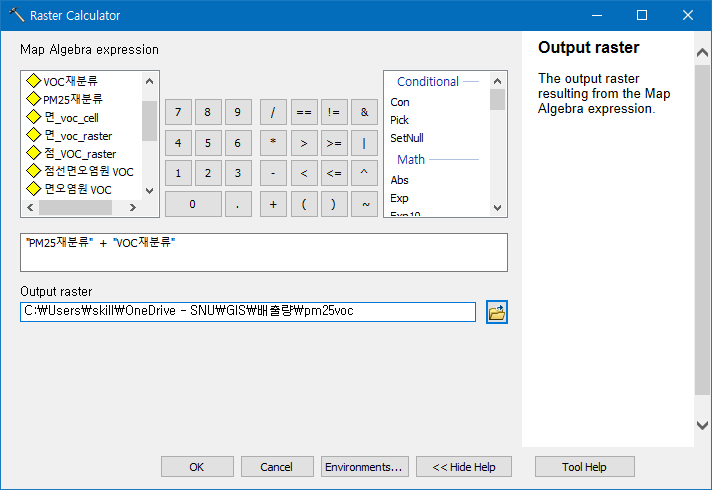Screen dimensions: 712x490
Task: Insert the Boolean And & operator
Action: [364, 112]
